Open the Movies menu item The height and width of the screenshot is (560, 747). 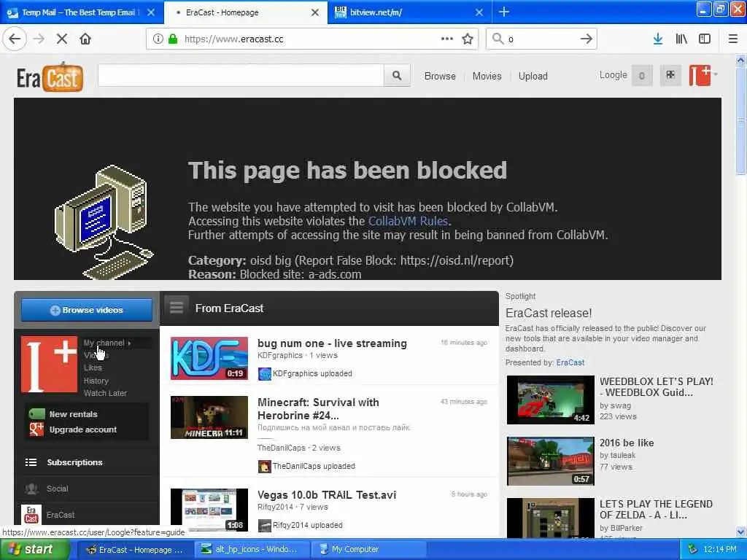[x=487, y=76]
